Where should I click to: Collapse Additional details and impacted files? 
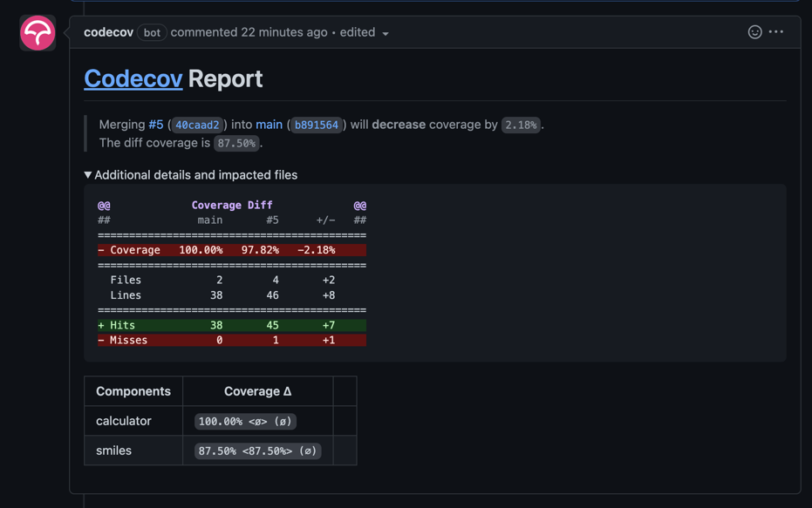tap(190, 175)
